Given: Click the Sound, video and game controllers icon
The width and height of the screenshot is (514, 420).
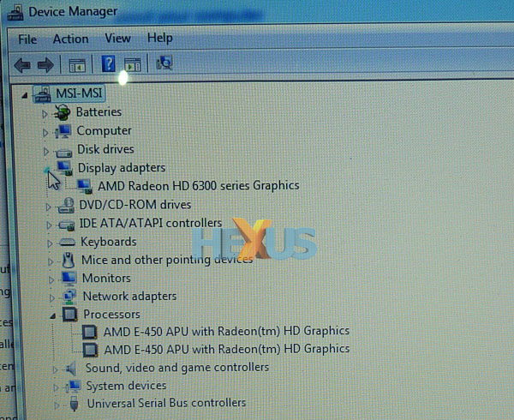Looking at the screenshot, I should (x=71, y=369).
